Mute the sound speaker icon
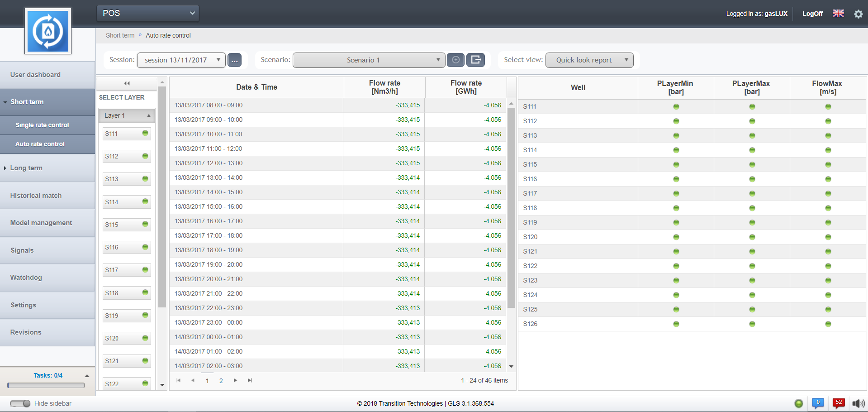Viewport: 868px width, 412px height. point(858,403)
